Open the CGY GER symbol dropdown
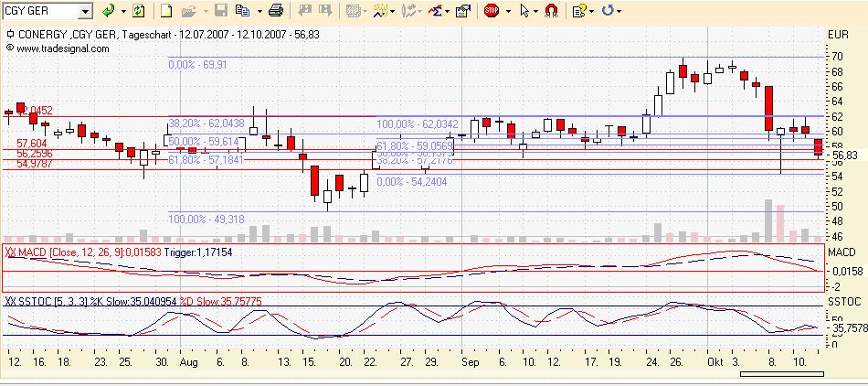 [x=85, y=11]
